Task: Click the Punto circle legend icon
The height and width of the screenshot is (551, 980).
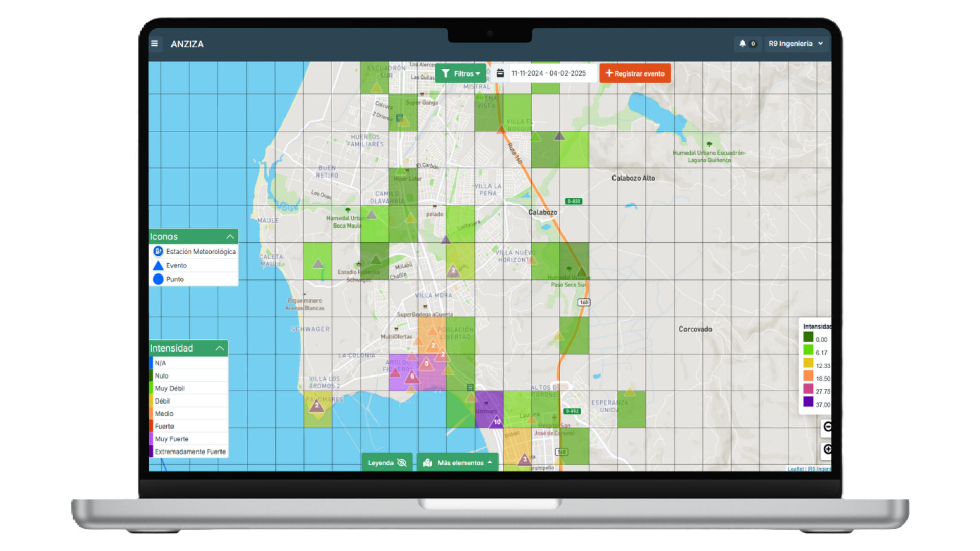Action: pos(158,279)
